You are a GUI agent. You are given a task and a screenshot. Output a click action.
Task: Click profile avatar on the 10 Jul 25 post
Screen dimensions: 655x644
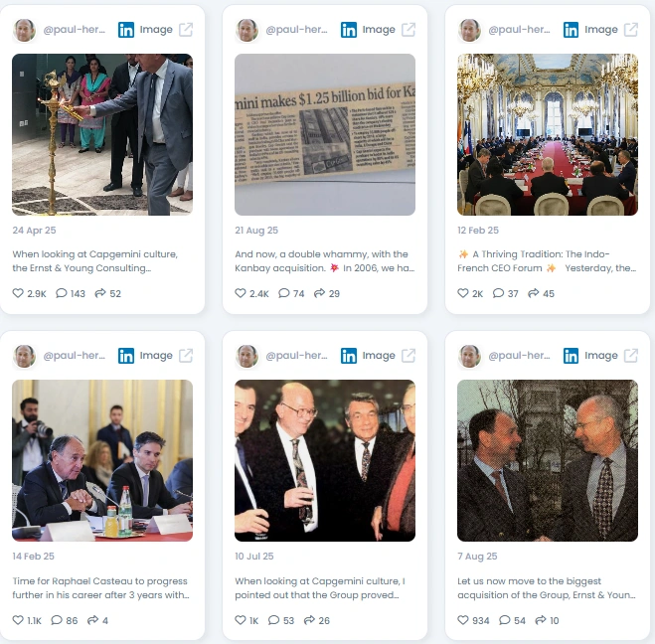coord(246,356)
